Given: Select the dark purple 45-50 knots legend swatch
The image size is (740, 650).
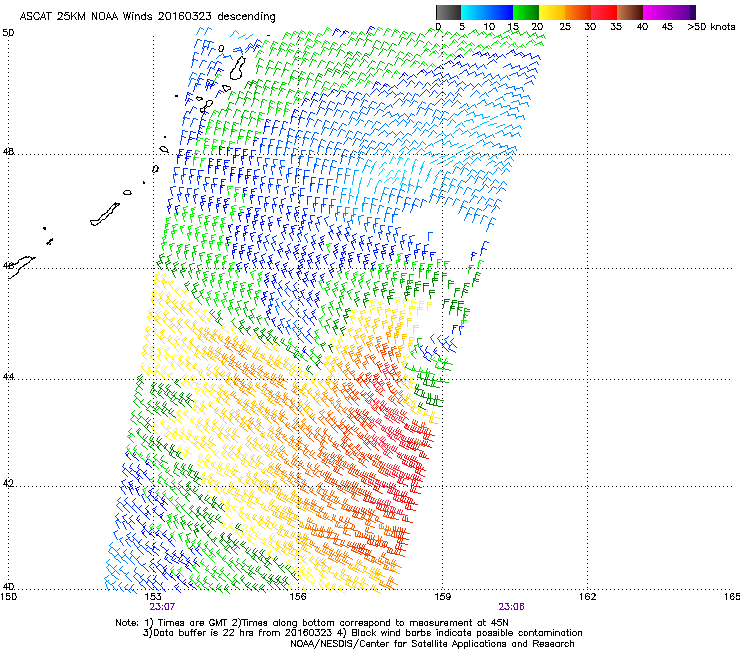Looking at the screenshot, I should click(682, 12).
